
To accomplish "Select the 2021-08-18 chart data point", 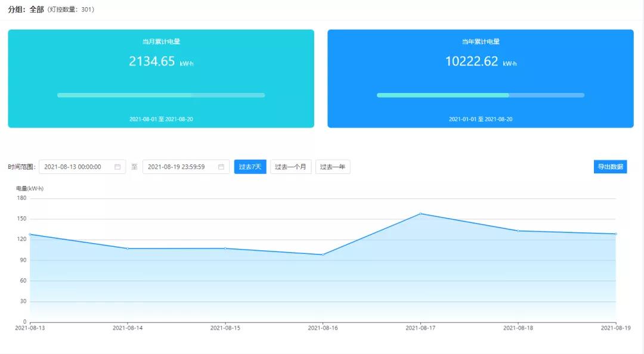I will pos(518,231).
